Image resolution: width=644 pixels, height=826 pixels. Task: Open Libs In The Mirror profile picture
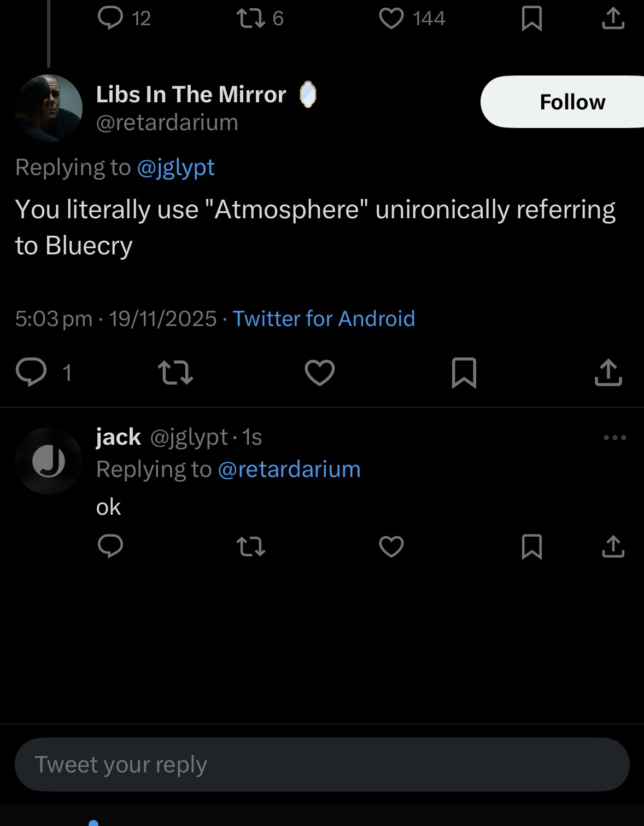pos(49,108)
